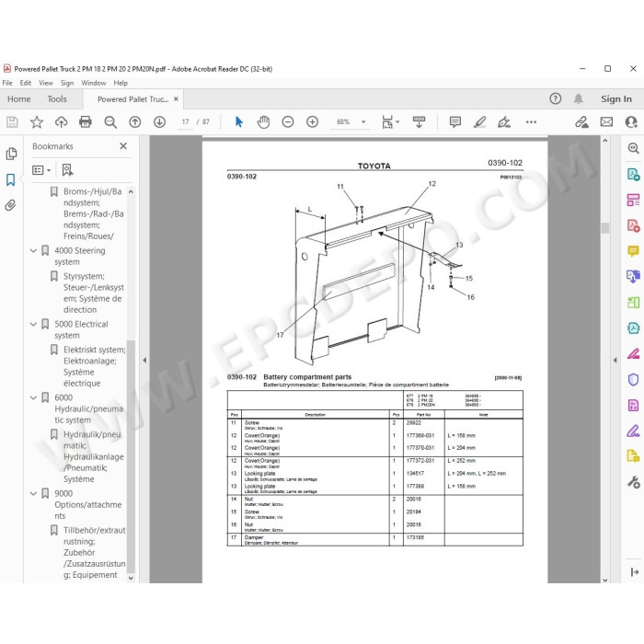Open Export PDF tool in right pane
The image size is (644, 644).
[x=633, y=174]
